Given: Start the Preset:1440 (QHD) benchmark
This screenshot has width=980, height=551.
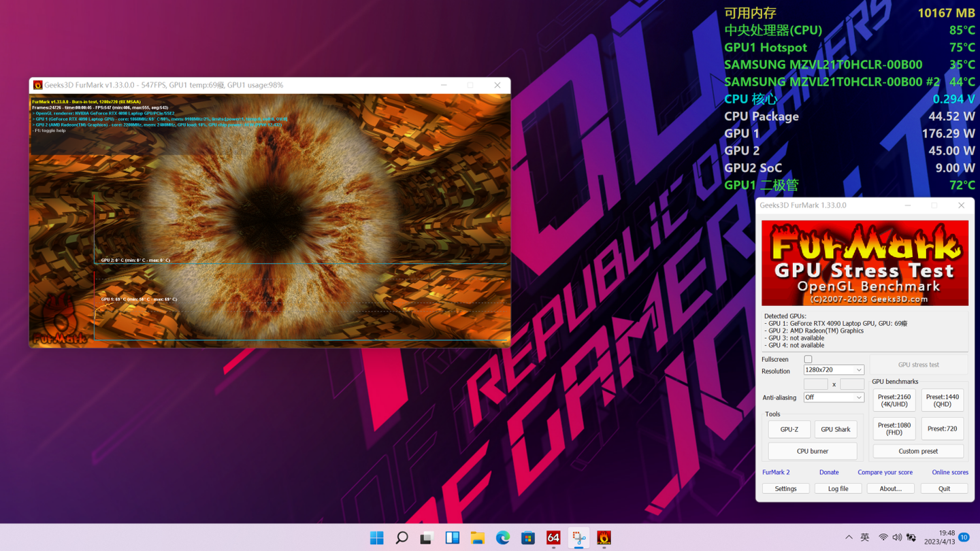Looking at the screenshot, I should (943, 400).
